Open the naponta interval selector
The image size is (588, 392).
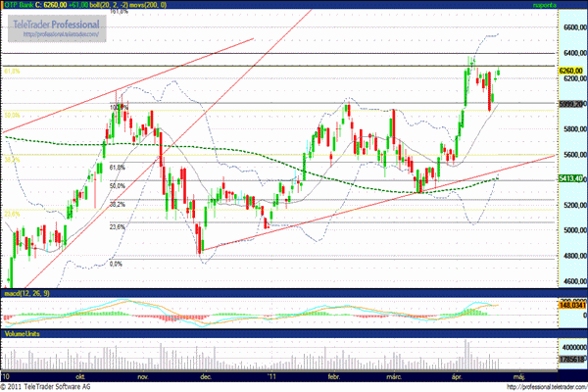546,5
